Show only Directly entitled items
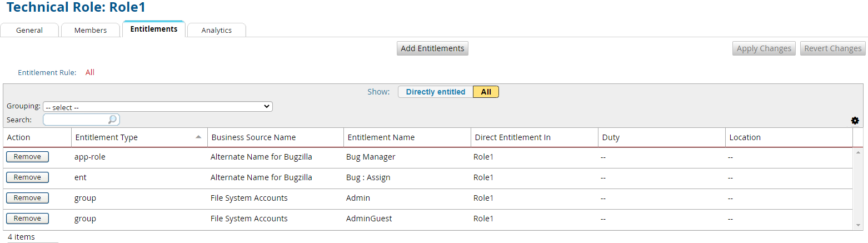This screenshot has height=243, width=868. tap(435, 92)
